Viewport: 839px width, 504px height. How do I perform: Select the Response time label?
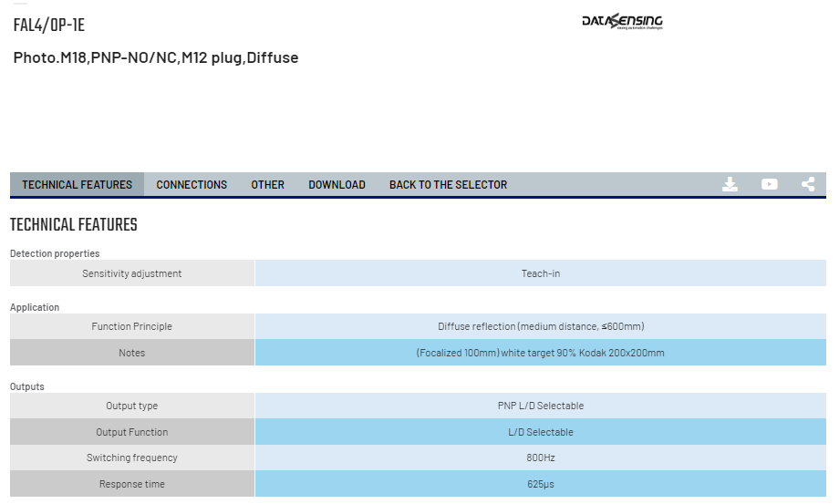132,484
